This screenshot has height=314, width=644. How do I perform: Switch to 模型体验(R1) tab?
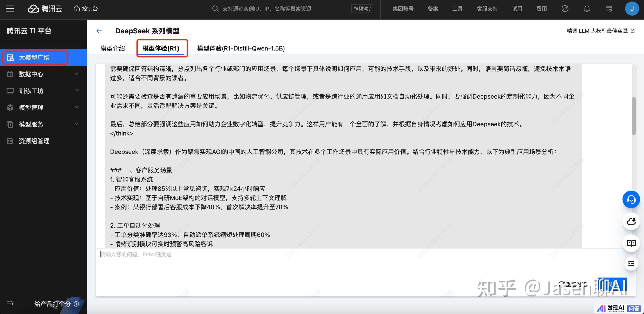click(161, 48)
